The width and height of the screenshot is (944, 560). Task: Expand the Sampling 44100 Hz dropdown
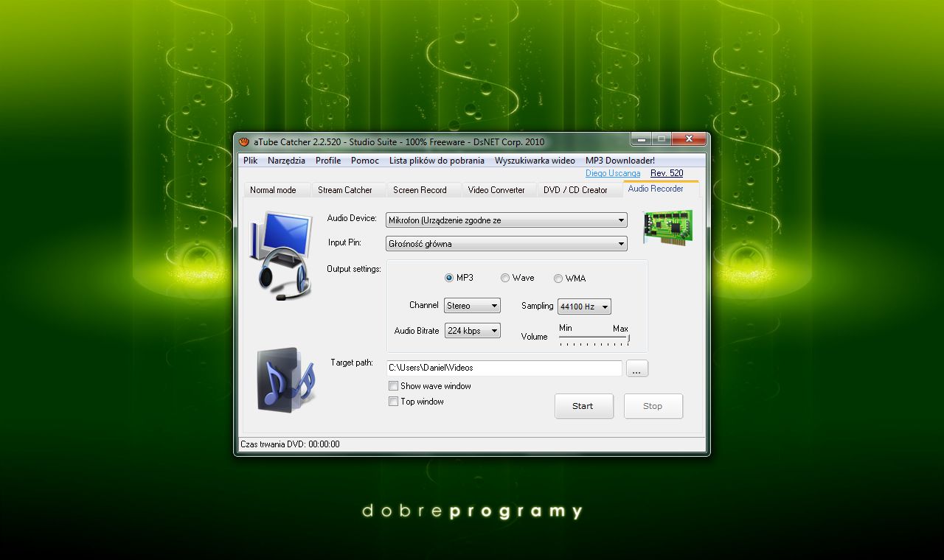(x=584, y=307)
